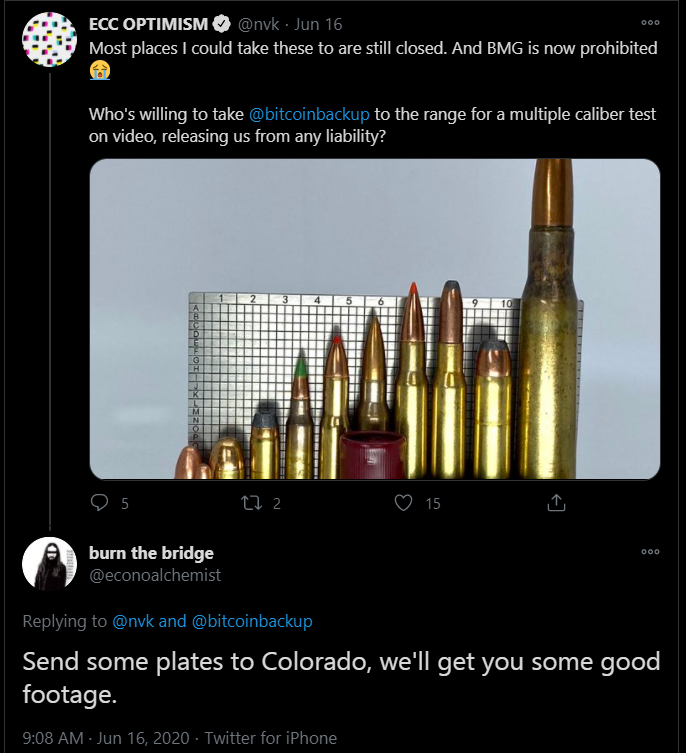Click @bitcoinbackup in the Replying to line
Screen dimensions: 686x753
click(x=252, y=621)
